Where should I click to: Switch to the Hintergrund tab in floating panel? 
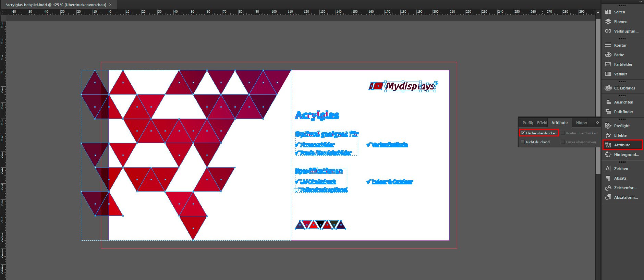click(581, 123)
